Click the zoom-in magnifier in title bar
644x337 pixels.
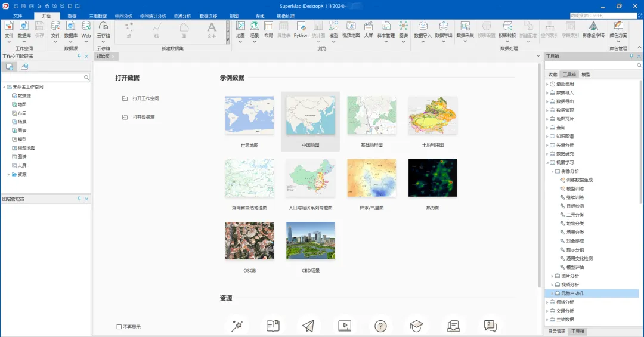click(54, 6)
